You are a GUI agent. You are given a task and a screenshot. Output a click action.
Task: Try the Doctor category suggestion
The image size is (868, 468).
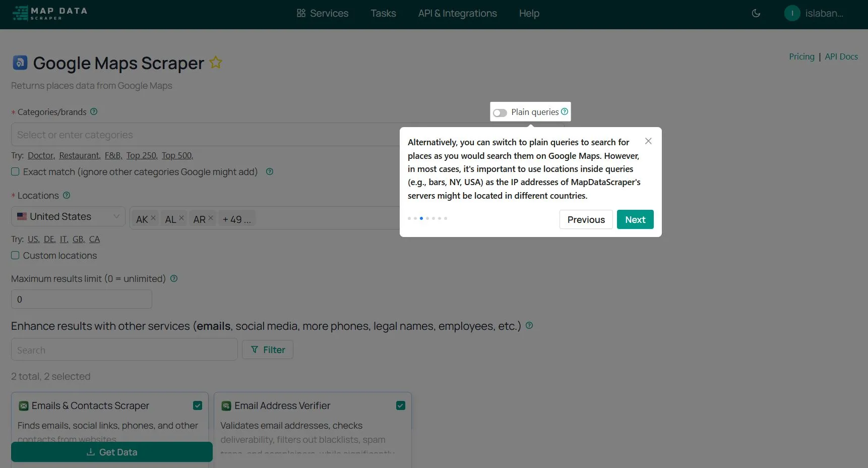[41, 155]
